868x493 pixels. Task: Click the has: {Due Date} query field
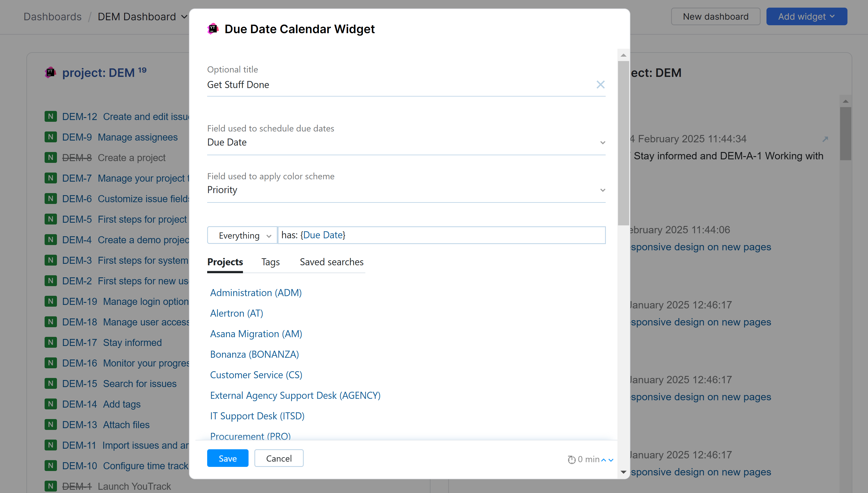440,235
